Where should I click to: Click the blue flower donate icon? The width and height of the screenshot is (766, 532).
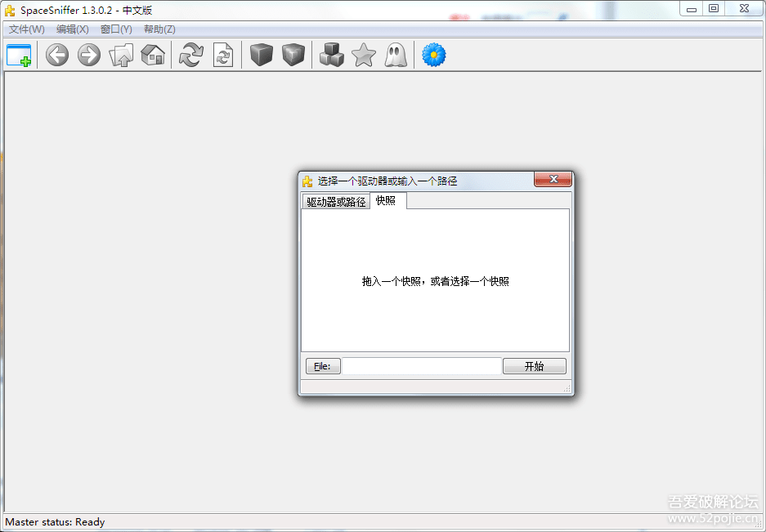pos(433,56)
